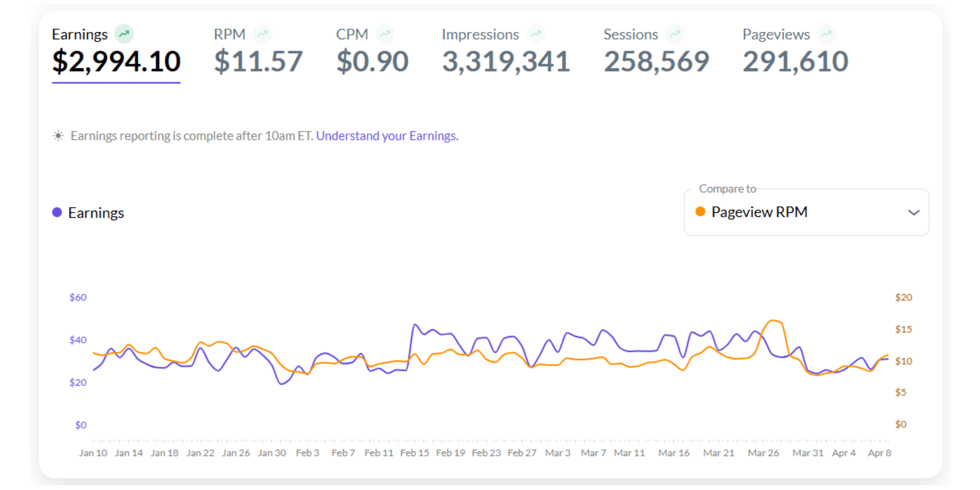The width and height of the screenshot is (980, 490).
Task: View the Sessions 258,569 metric
Action: coord(656,61)
